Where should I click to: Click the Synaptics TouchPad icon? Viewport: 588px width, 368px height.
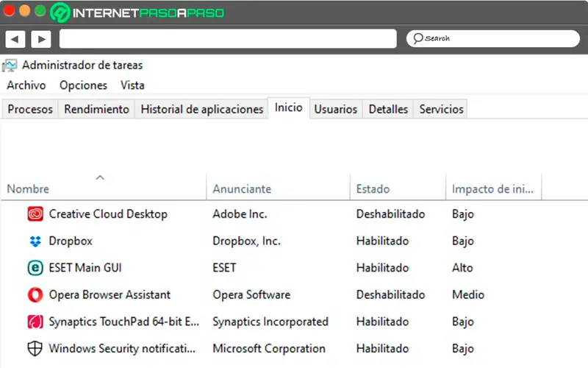[35, 322]
